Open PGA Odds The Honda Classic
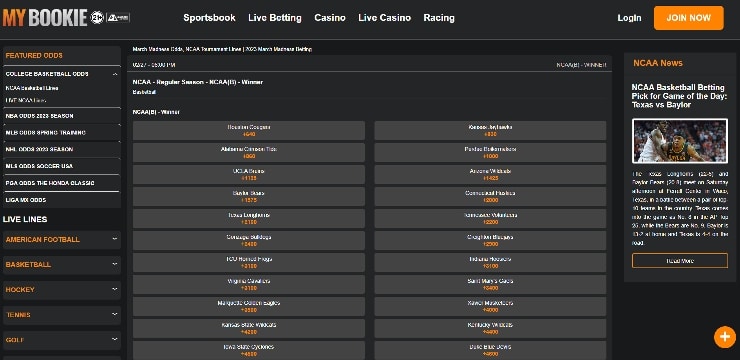The width and height of the screenshot is (740, 360). tap(62, 183)
